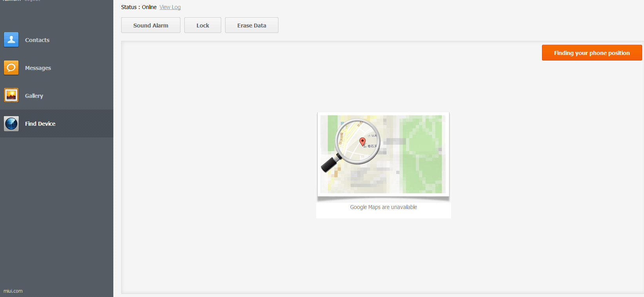644x297 pixels.
Task: Click the map preview thumbnail
Action: (383, 154)
